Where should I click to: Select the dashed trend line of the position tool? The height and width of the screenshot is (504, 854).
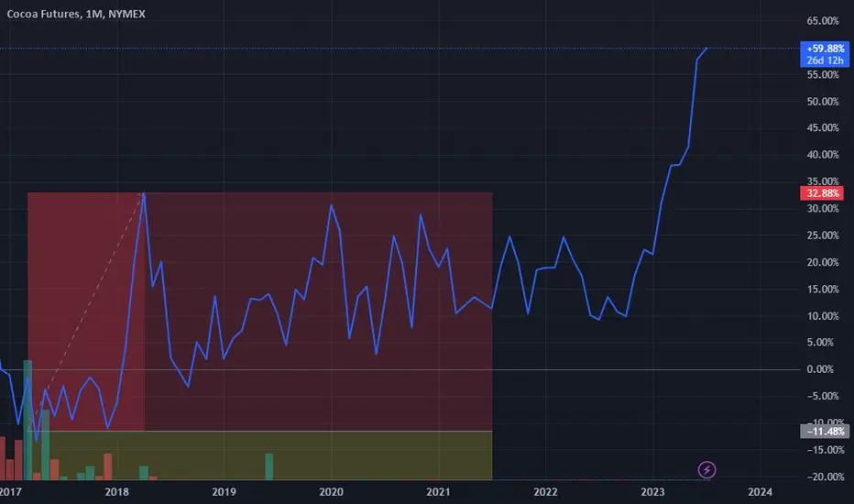[x=86, y=312]
